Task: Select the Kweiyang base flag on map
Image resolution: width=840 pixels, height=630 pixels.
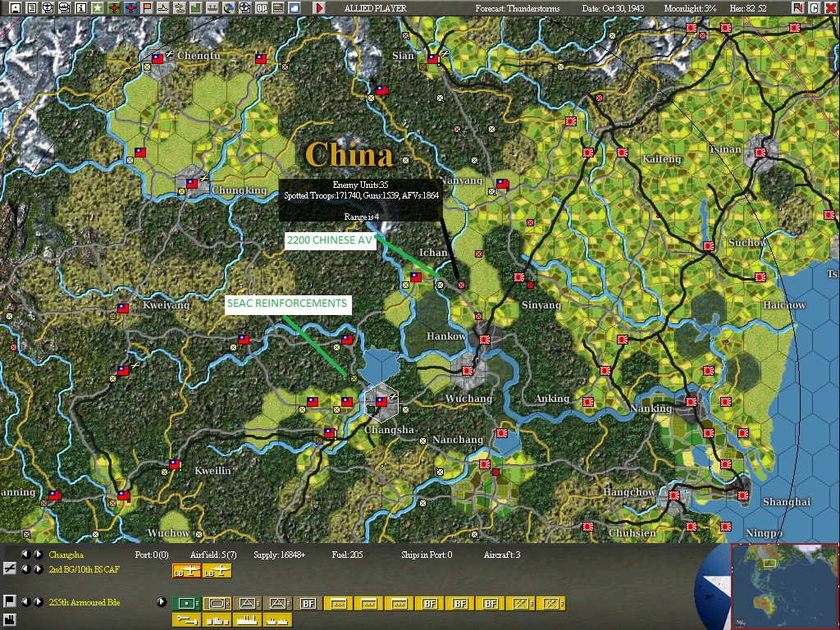Action: point(123,308)
